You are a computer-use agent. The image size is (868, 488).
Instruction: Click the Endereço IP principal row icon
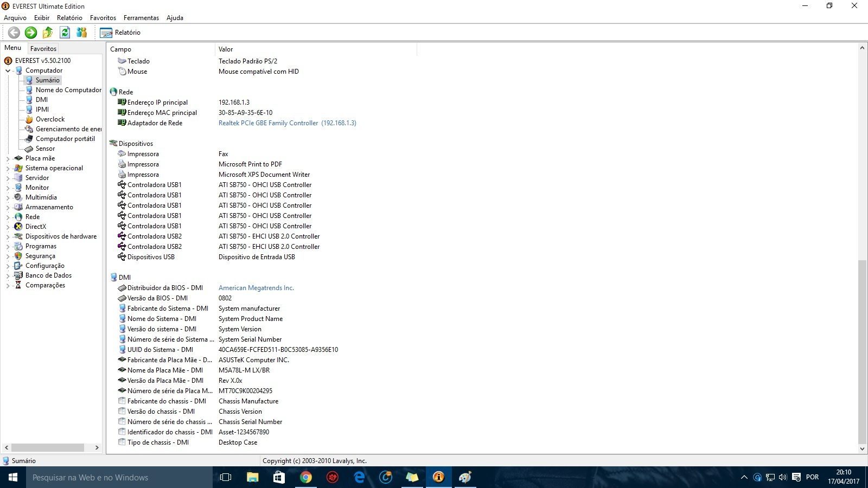[x=122, y=102]
